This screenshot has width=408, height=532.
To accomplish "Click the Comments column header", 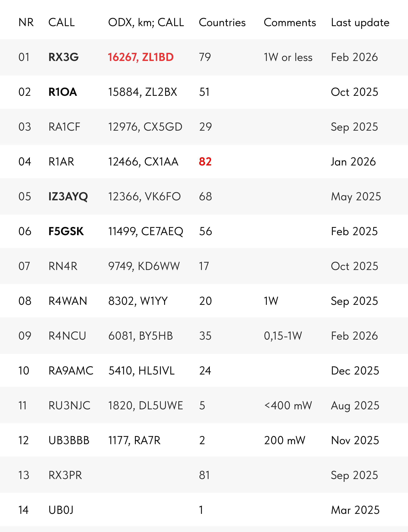I will click(x=290, y=23).
